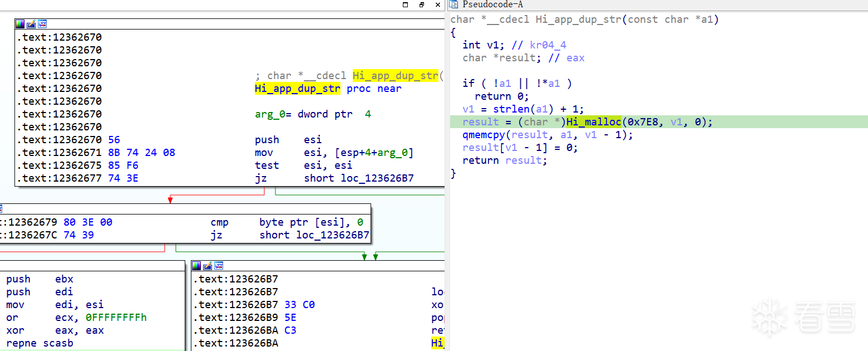The image size is (868, 351).
Task: Select the 'push edi' instruction
Action: pos(40,292)
